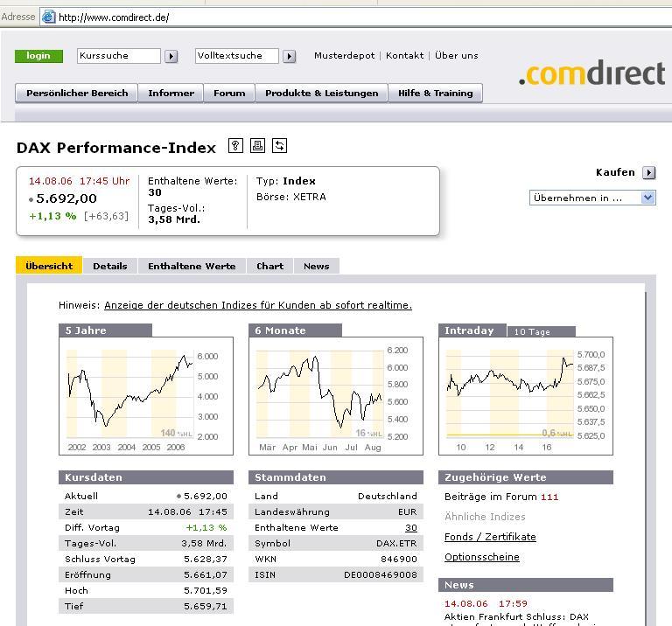This screenshot has width=672, height=626.
Task: Click the ISIN value DE0008469008
Action: tap(381, 574)
